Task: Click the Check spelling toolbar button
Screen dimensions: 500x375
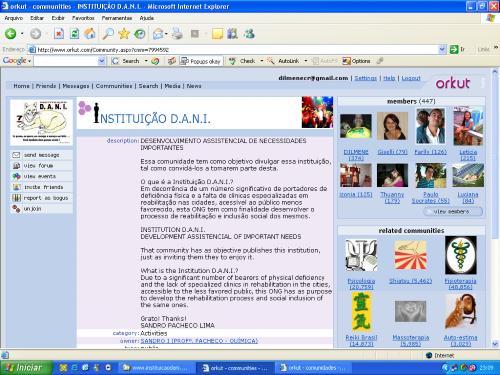Action: [242, 61]
